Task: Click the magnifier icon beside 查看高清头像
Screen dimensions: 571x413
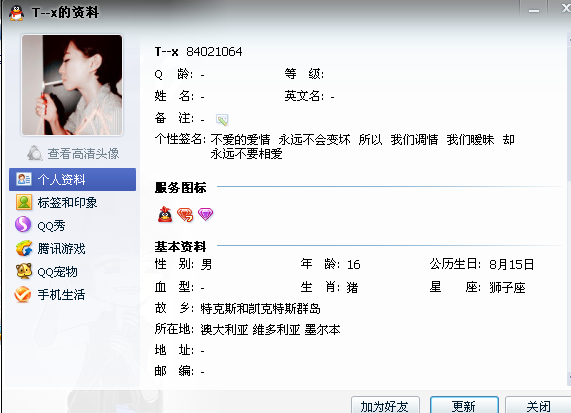Action: click(35, 153)
